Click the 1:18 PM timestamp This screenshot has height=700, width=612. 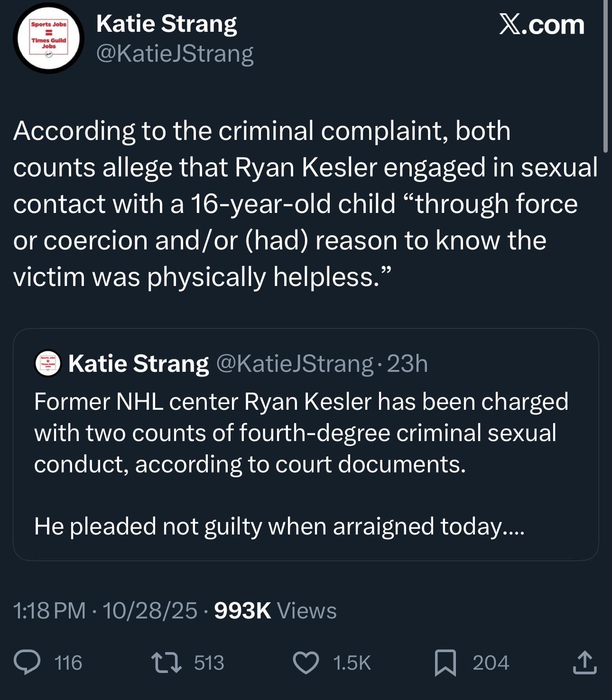coord(50,610)
